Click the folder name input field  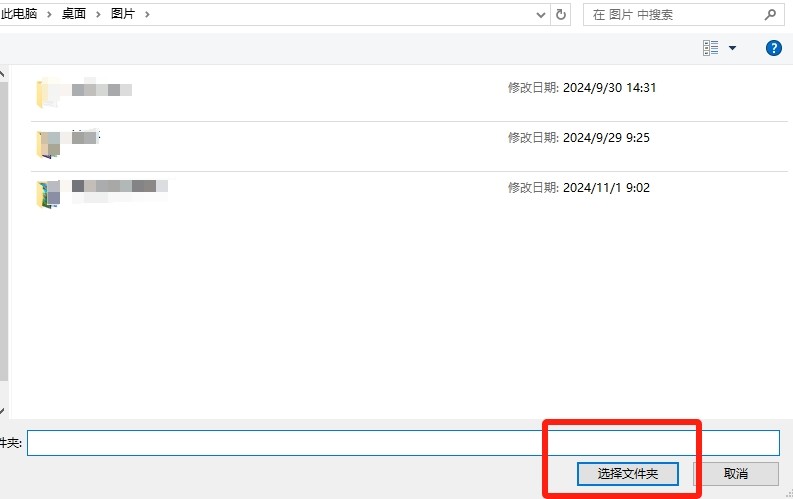pyautogui.click(x=400, y=442)
